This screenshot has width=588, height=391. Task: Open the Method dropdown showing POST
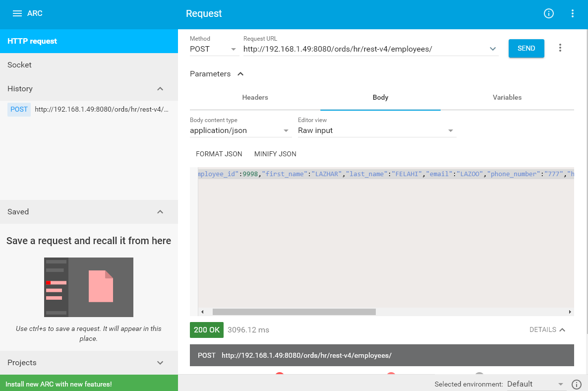(214, 49)
